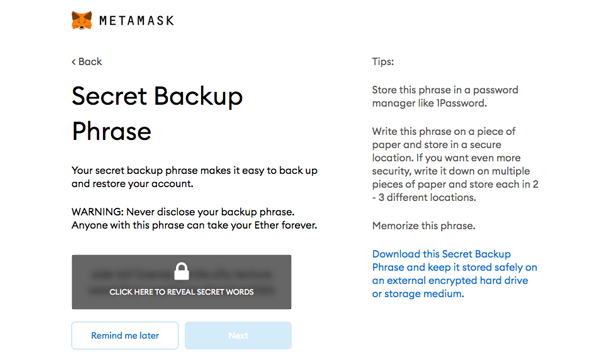Click the WARNING: Never disclose paragraph

pos(194,218)
